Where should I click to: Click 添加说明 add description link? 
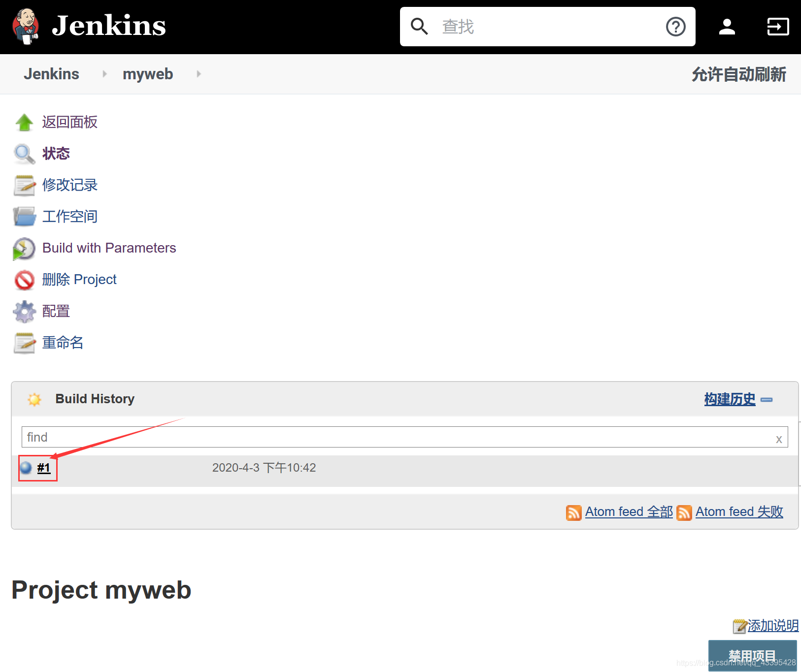[773, 626]
